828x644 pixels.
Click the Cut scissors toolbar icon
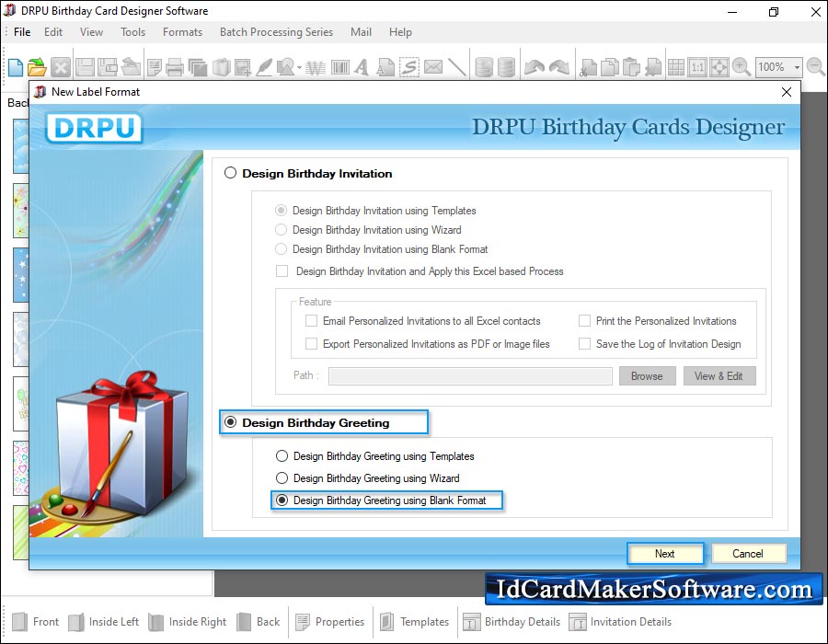[x=588, y=67]
